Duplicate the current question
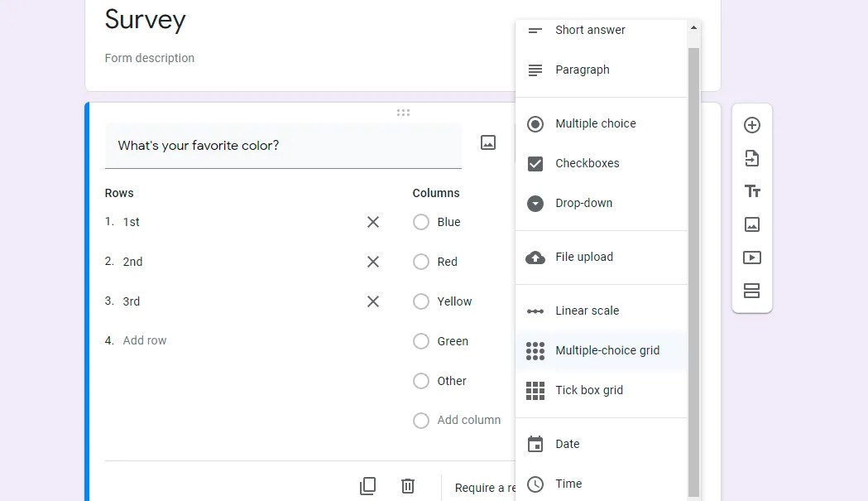The width and height of the screenshot is (868, 501). pos(368,486)
